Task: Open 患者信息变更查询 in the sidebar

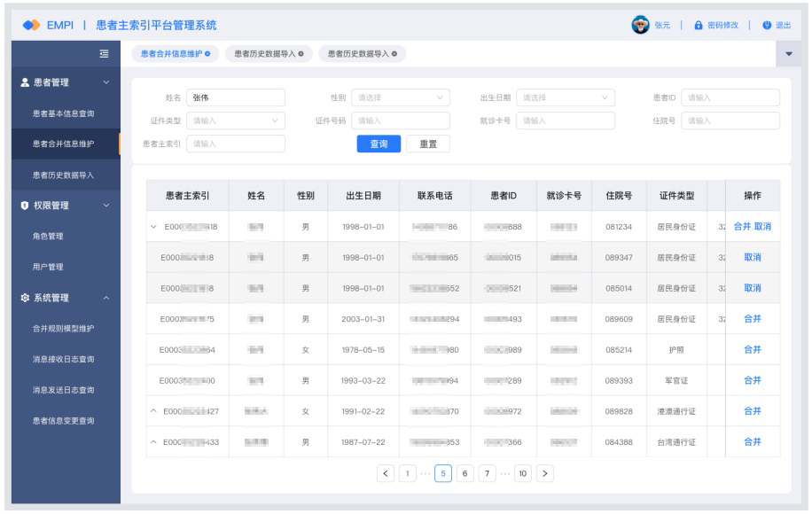Action: 63,421
